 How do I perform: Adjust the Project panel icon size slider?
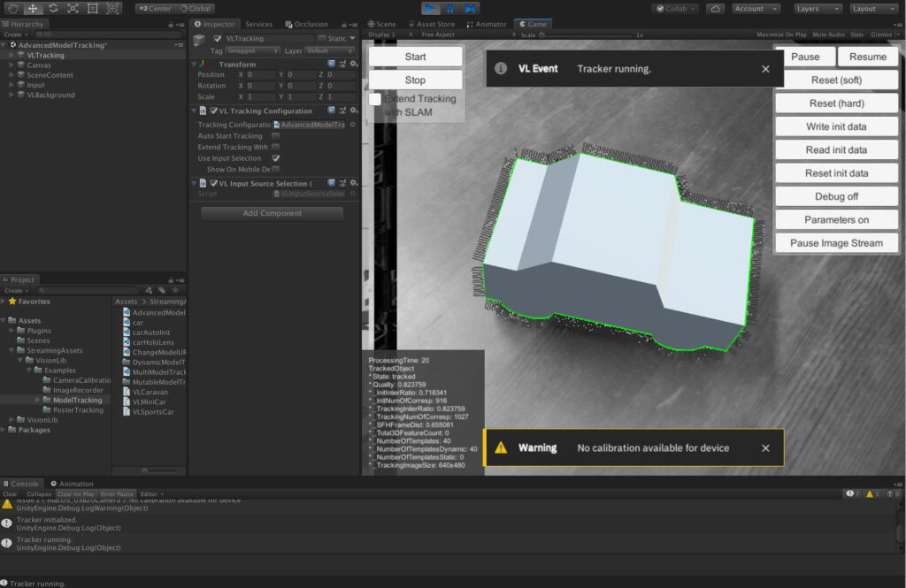point(144,470)
